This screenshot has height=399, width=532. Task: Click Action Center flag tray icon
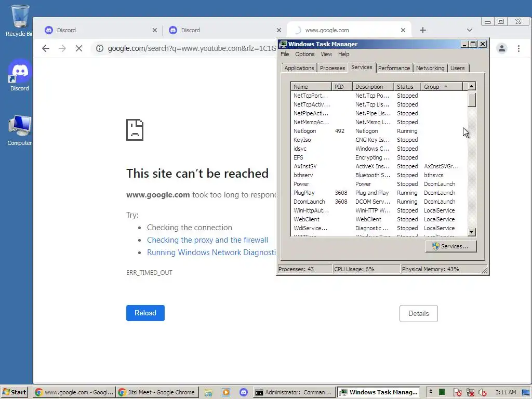(x=457, y=393)
